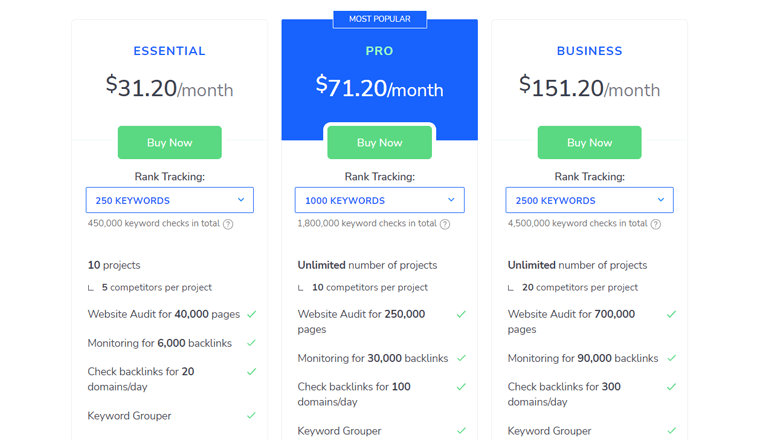This screenshot has height=440, width=760.
Task: Click the MOST POPULAR badge
Action: 380,19
